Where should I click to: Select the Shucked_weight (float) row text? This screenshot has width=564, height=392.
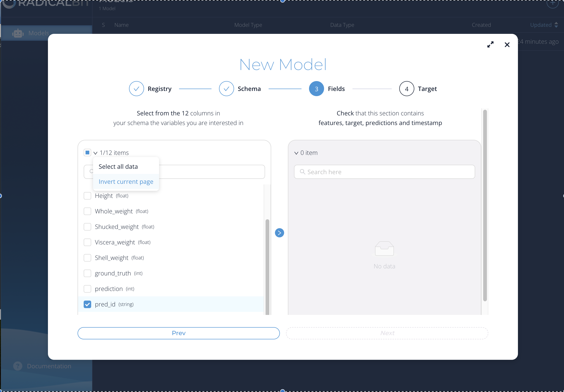(x=125, y=227)
